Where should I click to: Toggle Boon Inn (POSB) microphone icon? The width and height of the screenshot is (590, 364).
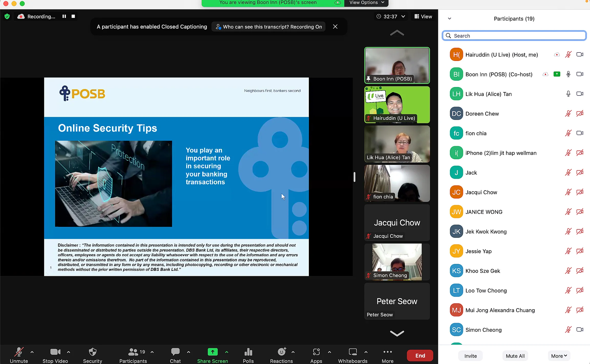coord(568,74)
